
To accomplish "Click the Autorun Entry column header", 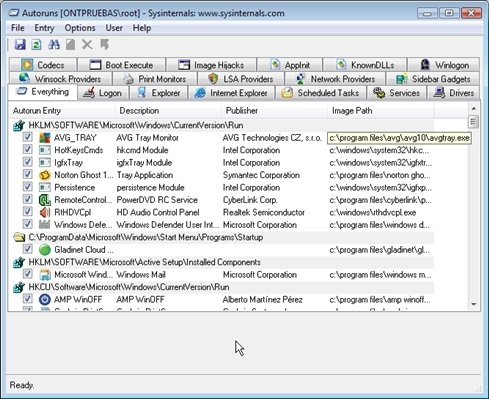I will (62, 111).
